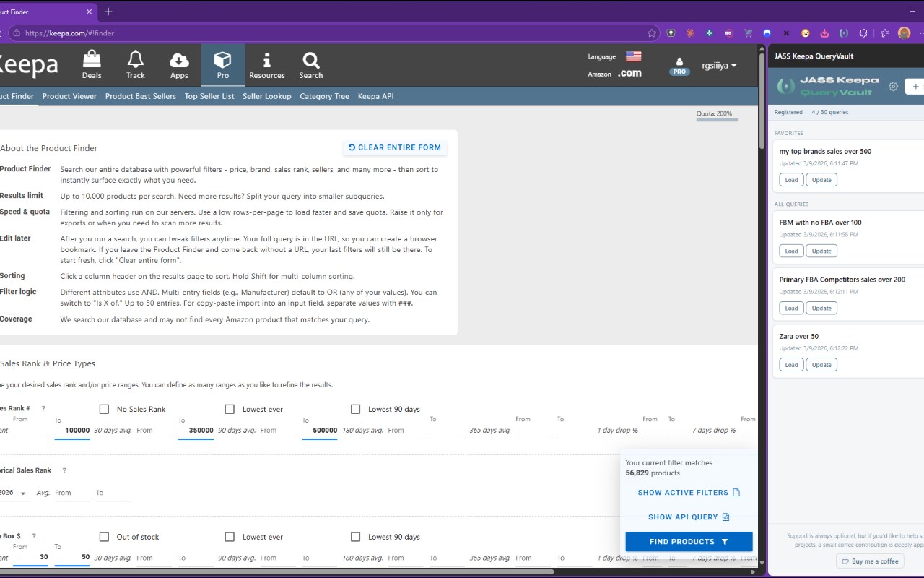Open the browser favorites list icon
Screen dimensions: 924x578
885,33
